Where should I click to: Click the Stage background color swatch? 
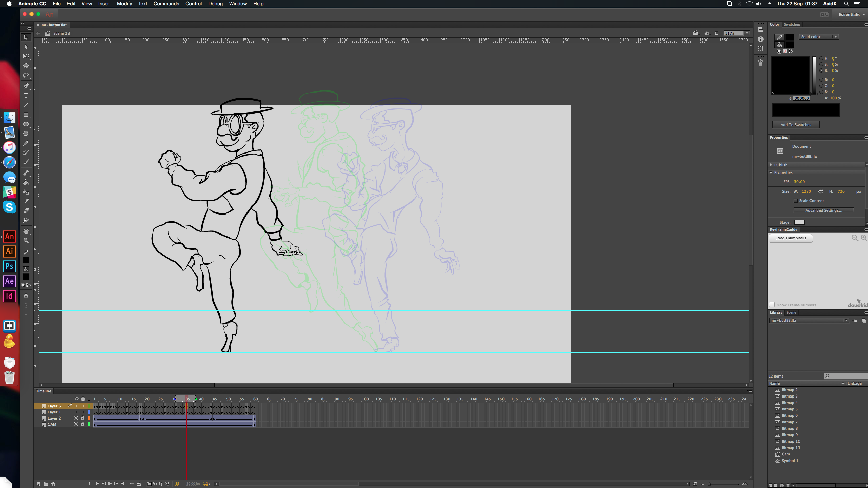pyautogui.click(x=799, y=222)
